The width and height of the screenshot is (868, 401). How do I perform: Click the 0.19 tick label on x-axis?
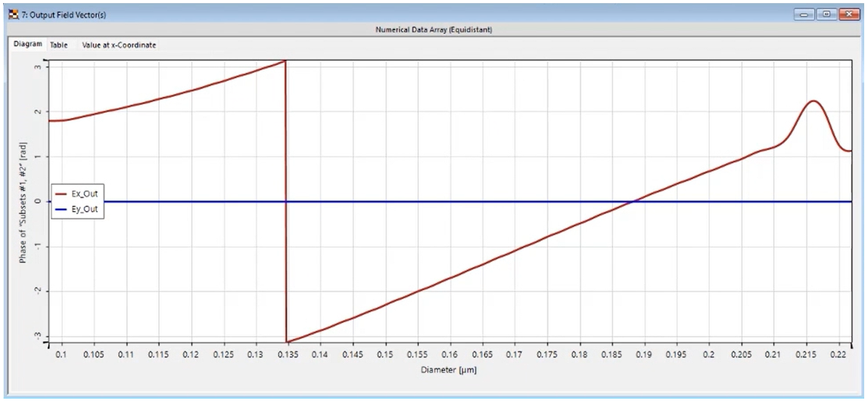[644, 354]
